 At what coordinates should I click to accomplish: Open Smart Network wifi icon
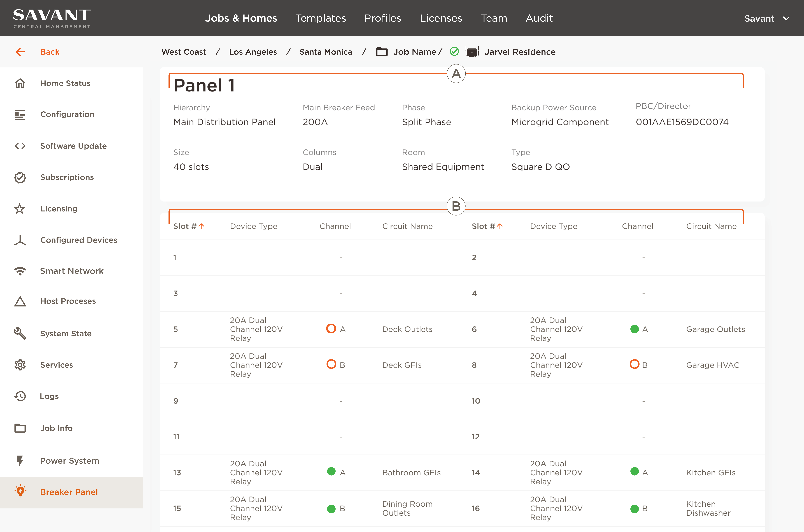(x=20, y=271)
